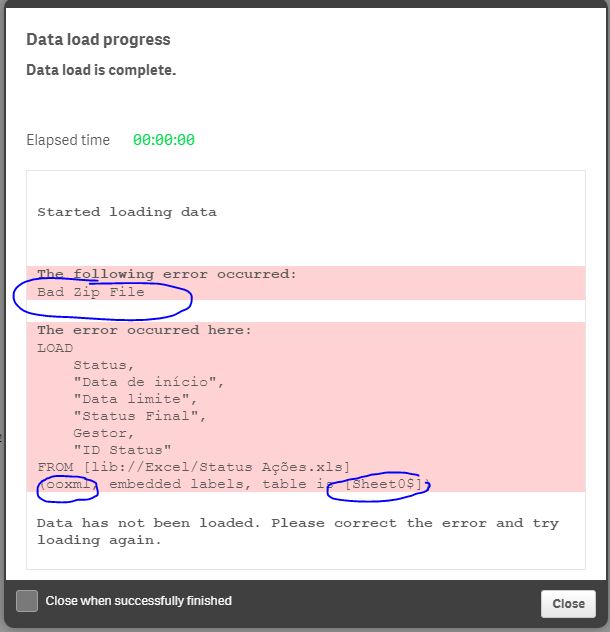Screen dimensions: 610x632
Task: Click the "Status Final" field line
Action: [141, 416]
